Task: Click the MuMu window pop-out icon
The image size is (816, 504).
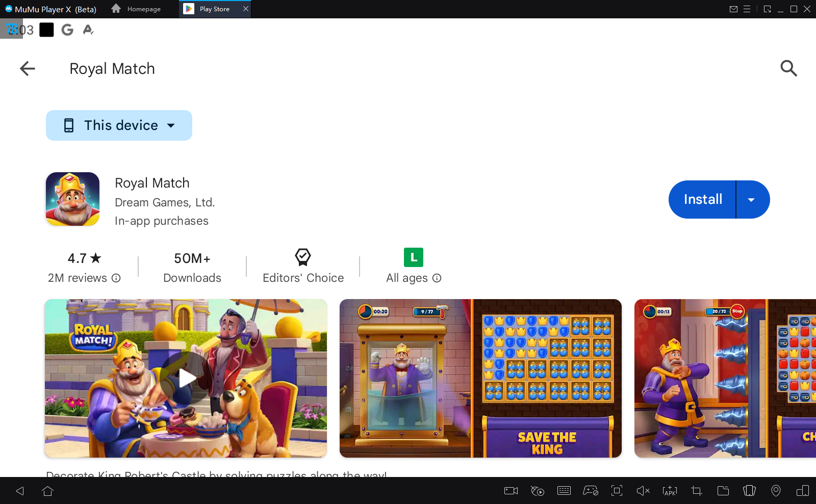Action: (767, 9)
